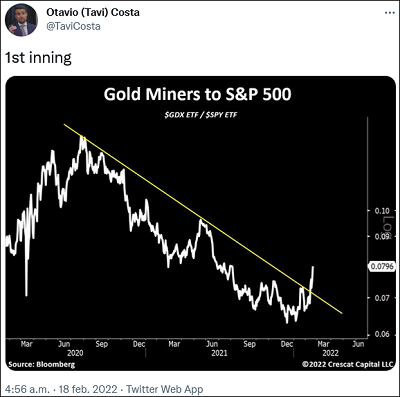400x397 pixels.
Task: Open the Gold Miners chart image
Action: (x=201, y=223)
